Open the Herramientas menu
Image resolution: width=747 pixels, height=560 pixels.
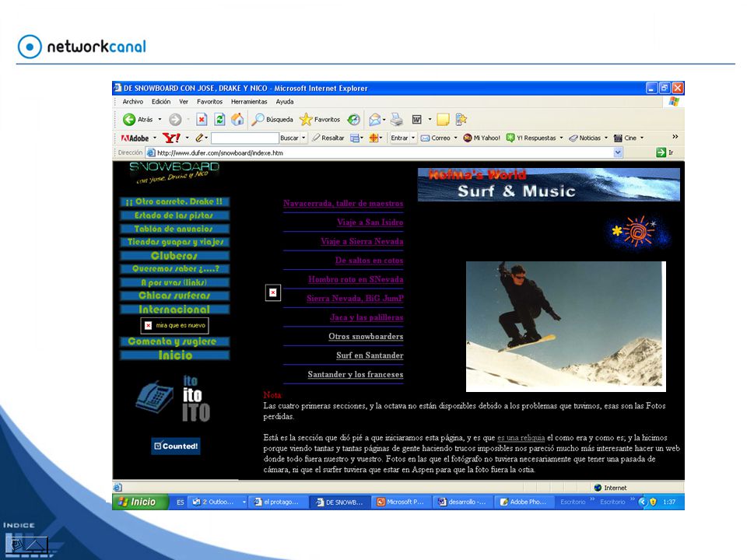pos(249,101)
